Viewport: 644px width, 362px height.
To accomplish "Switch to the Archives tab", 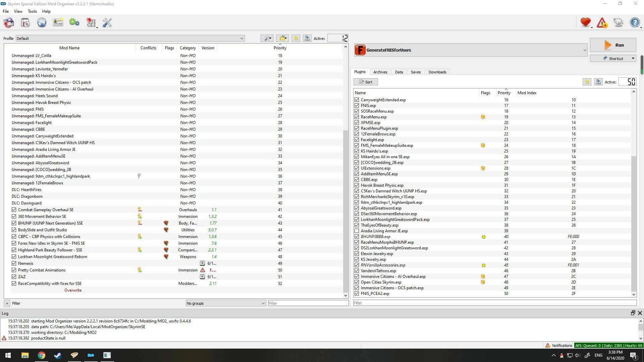I will click(380, 72).
